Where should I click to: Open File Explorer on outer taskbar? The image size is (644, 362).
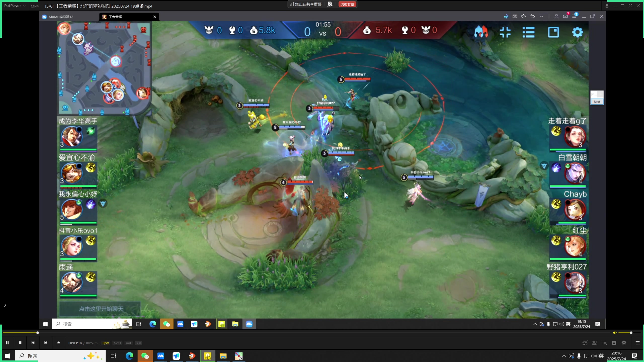[223, 356]
